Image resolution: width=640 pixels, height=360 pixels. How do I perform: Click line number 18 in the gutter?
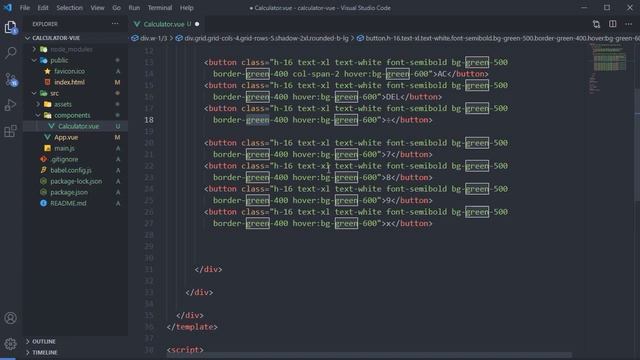point(149,120)
